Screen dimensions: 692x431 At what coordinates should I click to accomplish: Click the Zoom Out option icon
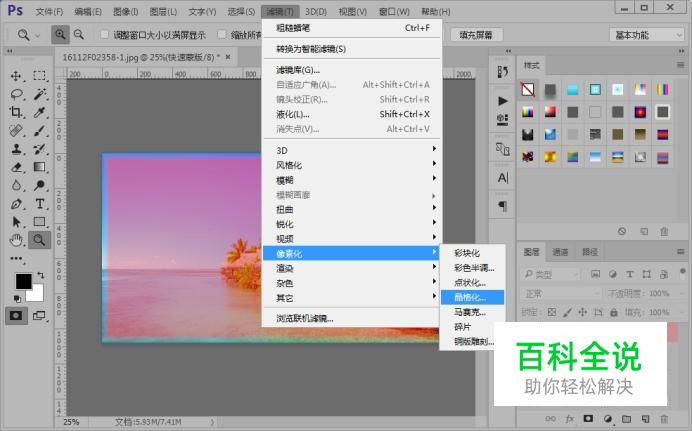point(79,34)
